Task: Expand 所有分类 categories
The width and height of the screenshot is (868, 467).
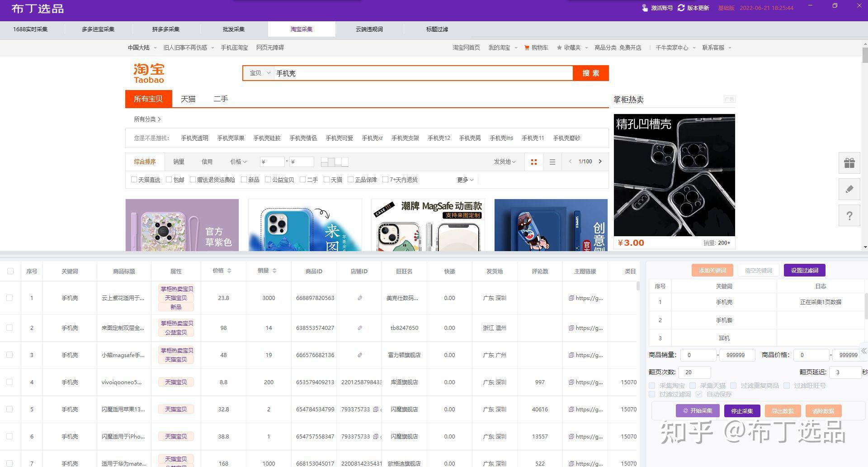Action: [147, 119]
